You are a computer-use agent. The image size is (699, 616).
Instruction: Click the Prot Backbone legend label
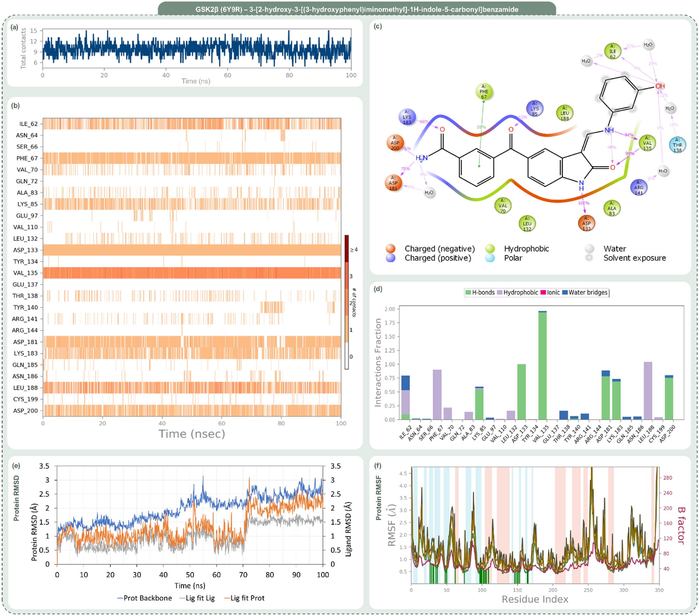click(x=147, y=598)
